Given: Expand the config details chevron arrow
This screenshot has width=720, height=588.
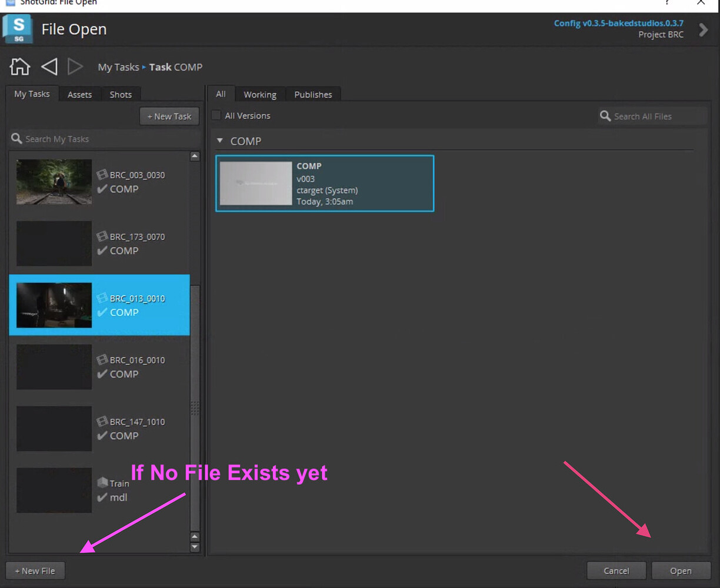Looking at the screenshot, I should coord(703,29).
